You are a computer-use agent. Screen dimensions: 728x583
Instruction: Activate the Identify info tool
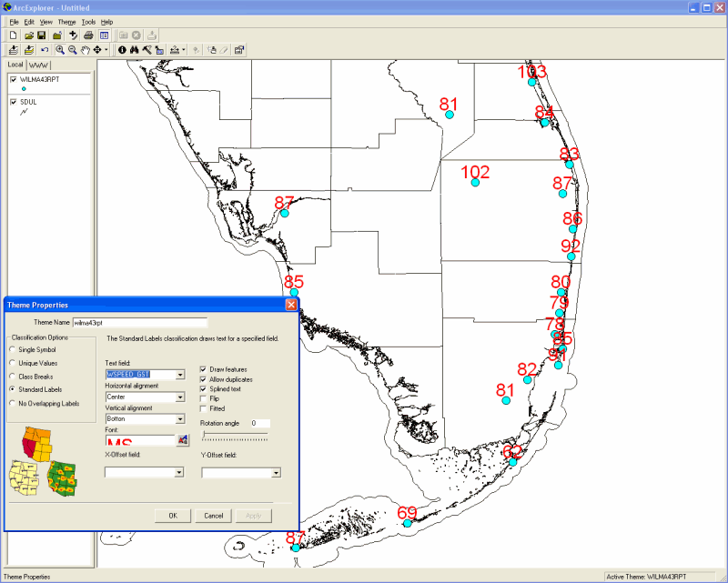(122, 49)
